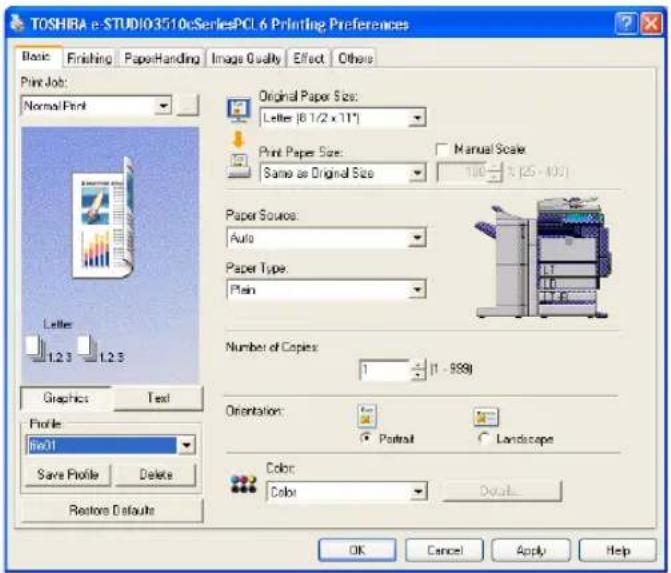Click the Letter label in preview
Image resolution: width=671 pixels, height=573 pixels.
[58, 324]
